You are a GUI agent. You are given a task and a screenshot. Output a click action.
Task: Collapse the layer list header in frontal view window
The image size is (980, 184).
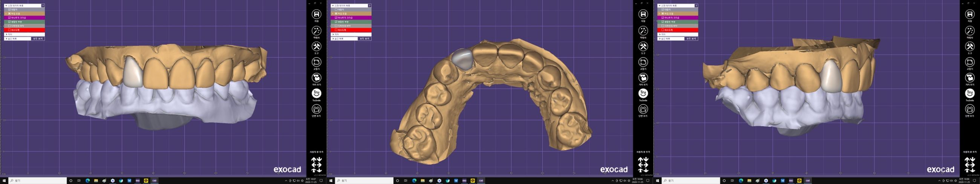click(x=6, y=6)
